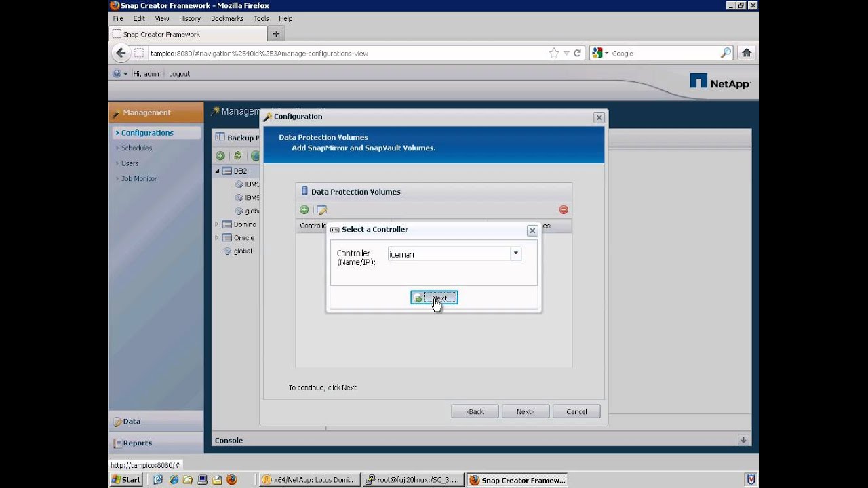
Task: Expand the Domino profile tree node
Action: [218, 224]
